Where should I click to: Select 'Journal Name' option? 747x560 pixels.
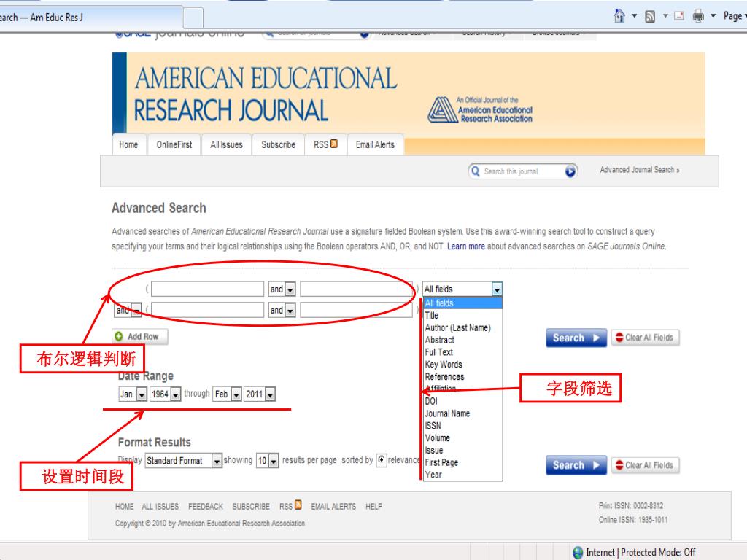coord(463,413)
